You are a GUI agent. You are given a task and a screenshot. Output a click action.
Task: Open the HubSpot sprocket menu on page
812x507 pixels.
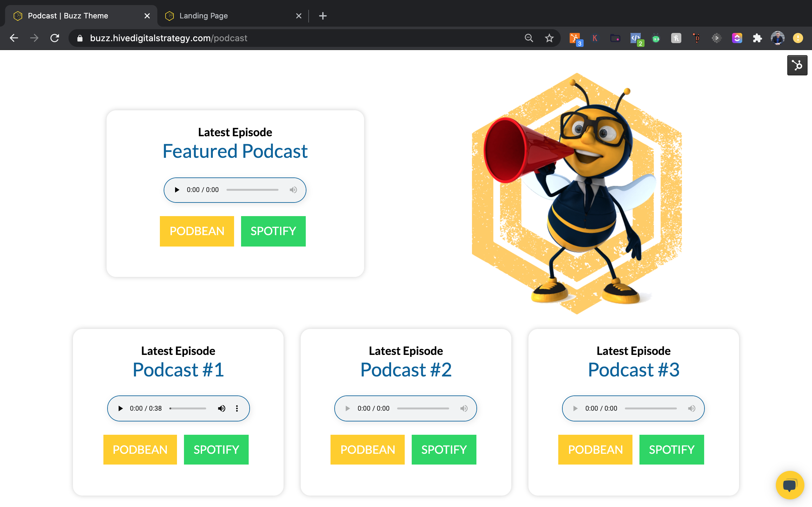point(797,65)
